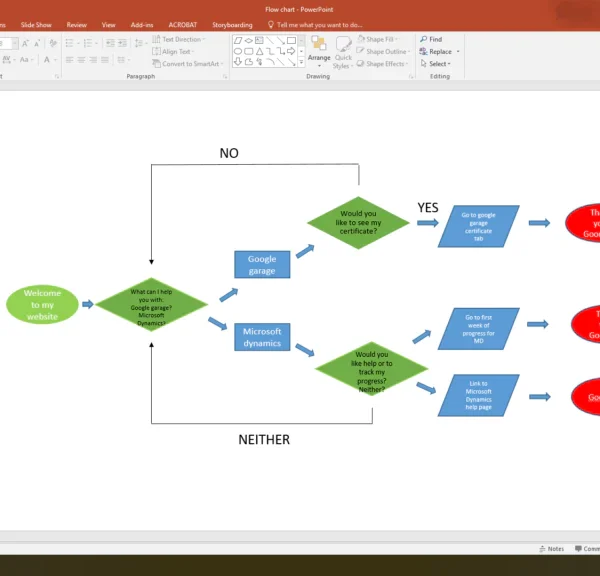The height and width of the screenshot is (576, 600).
Task: Switch to the View tab
Action: tap(108, 25)
